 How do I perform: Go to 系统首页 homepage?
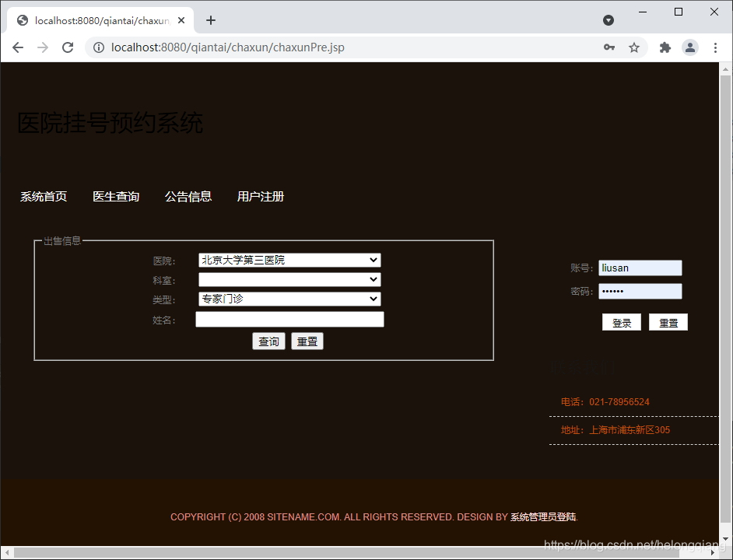click(43, 196)
